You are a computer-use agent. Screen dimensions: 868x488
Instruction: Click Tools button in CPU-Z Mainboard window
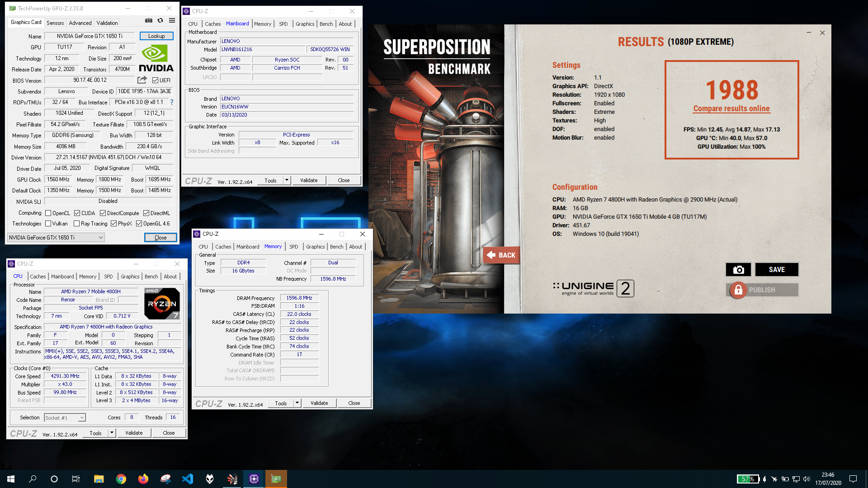click(270, 180)
